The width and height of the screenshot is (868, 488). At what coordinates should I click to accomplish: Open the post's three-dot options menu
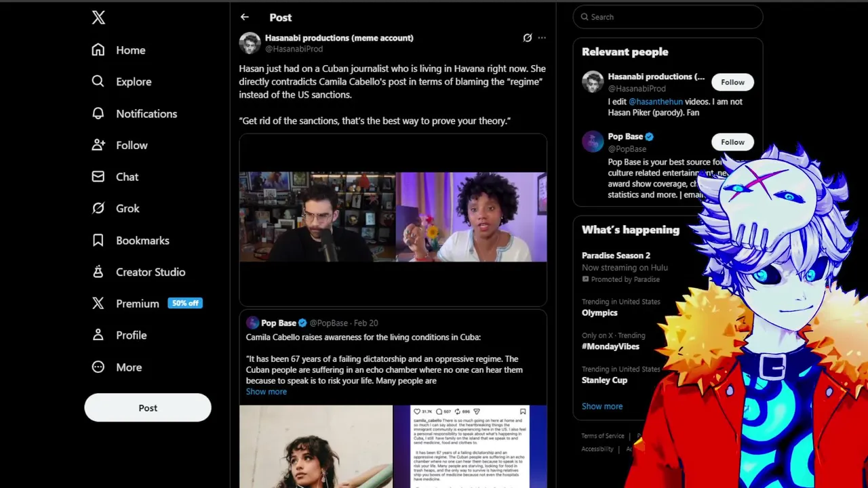pos(542,38)
